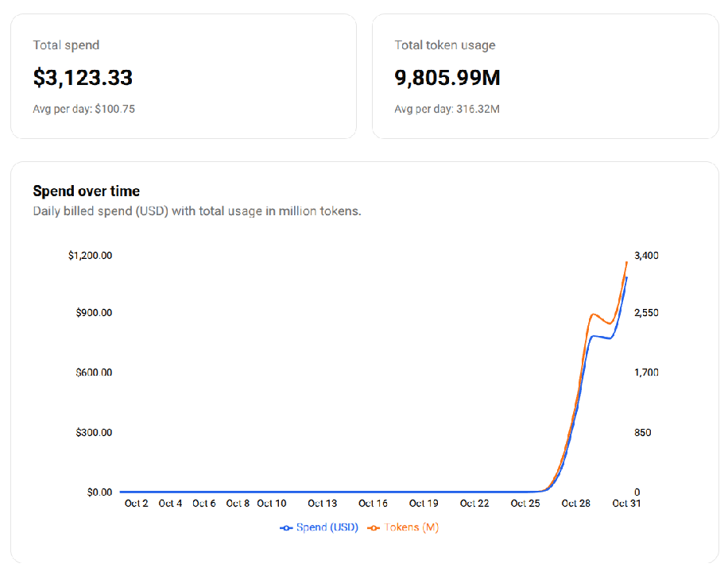Click the orange Tokens legend marker icon
The height and width of the screenshot is (579, 728).
pyautogui.click(x=374, y=527)
